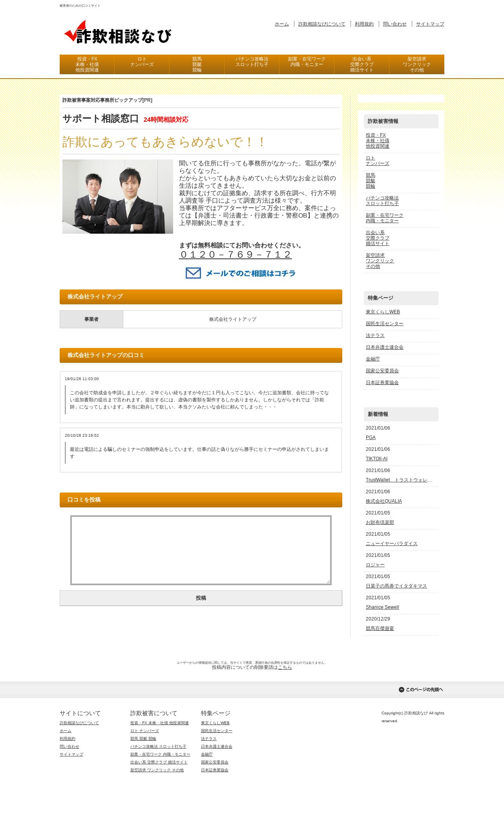
Task: Open the TIKTOll-AI news entry
Action: point(376,459)
